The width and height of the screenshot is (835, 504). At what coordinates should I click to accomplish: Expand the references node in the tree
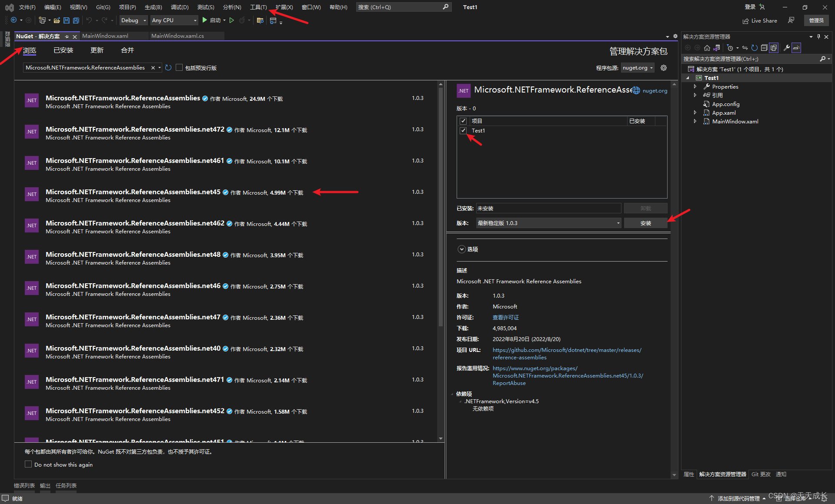tap(695, 95)
